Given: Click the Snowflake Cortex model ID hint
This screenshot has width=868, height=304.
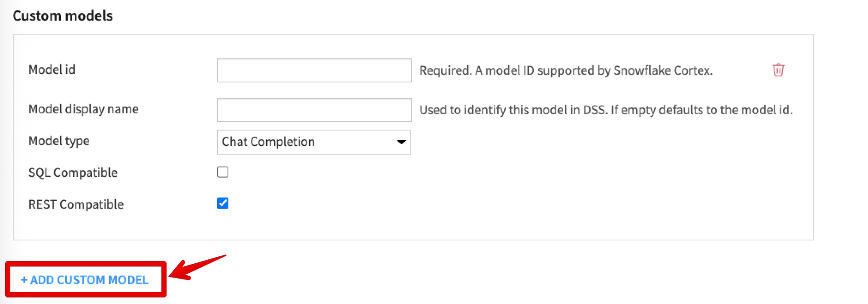Looking at the screenshot, I should tap(565, 70).
